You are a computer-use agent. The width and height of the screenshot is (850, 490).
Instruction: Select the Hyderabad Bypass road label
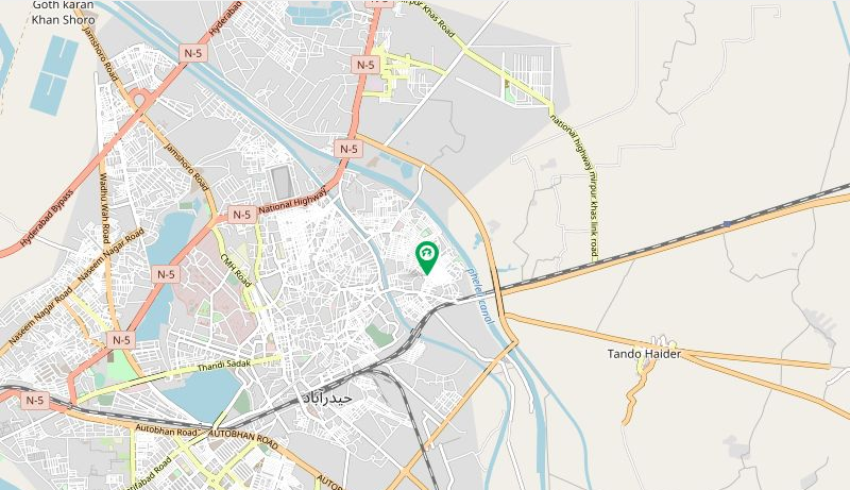(x=47, y=219)
